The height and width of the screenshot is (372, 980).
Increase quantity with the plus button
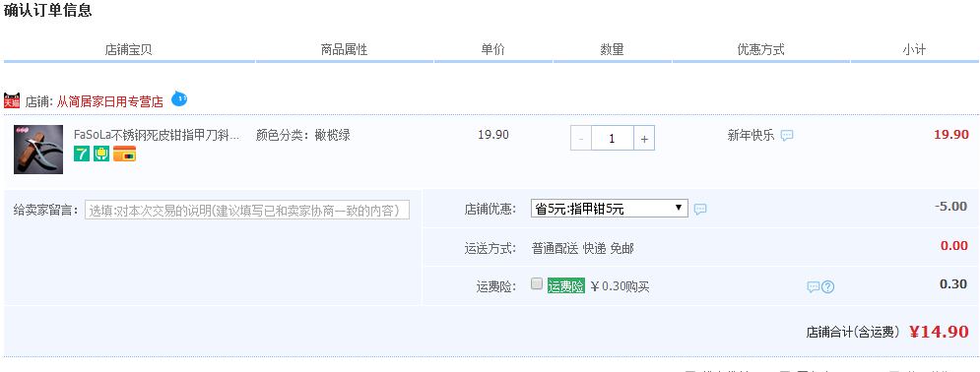pos(644,138)
